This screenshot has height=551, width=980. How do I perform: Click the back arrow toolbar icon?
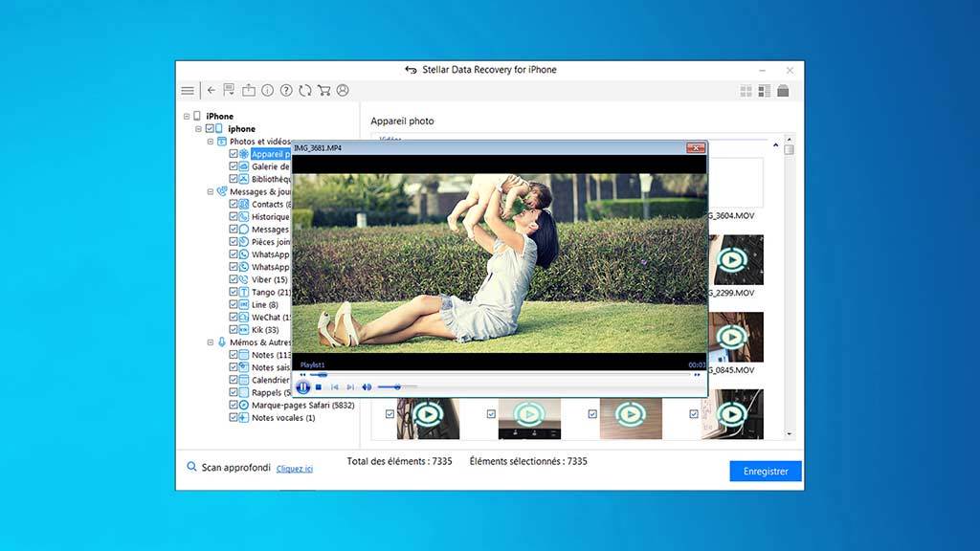pyautogui.click(x=212, y=91)
